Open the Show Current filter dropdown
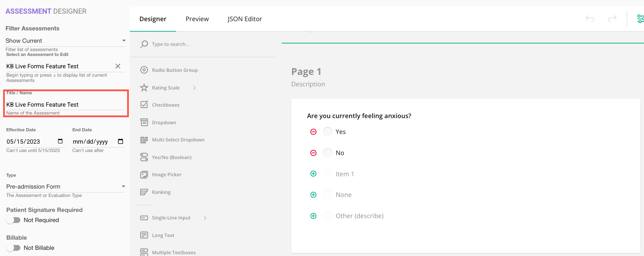Viewport: 644px width, 256px height. coord(65,41)
